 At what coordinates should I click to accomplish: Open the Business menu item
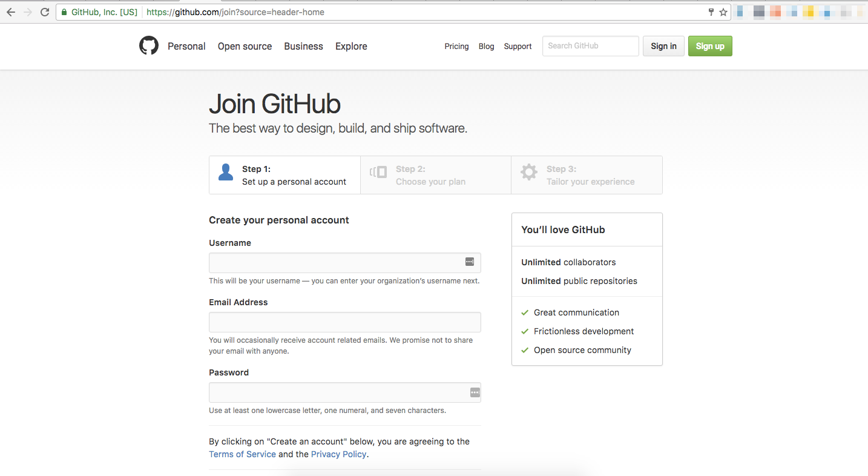pos(303,46)
